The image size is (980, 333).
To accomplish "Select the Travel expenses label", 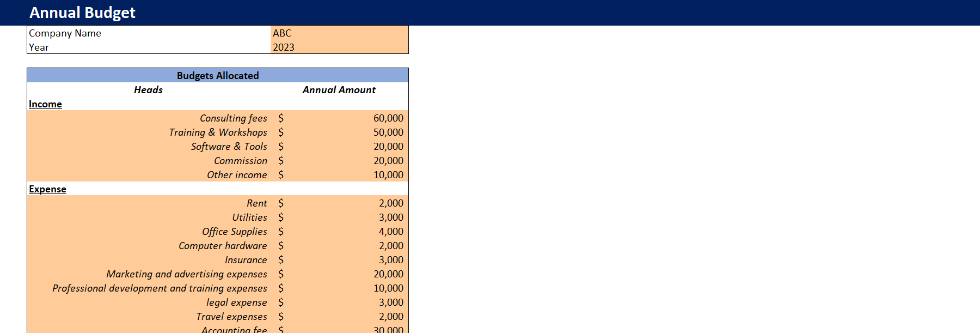I will pos(232,317).
